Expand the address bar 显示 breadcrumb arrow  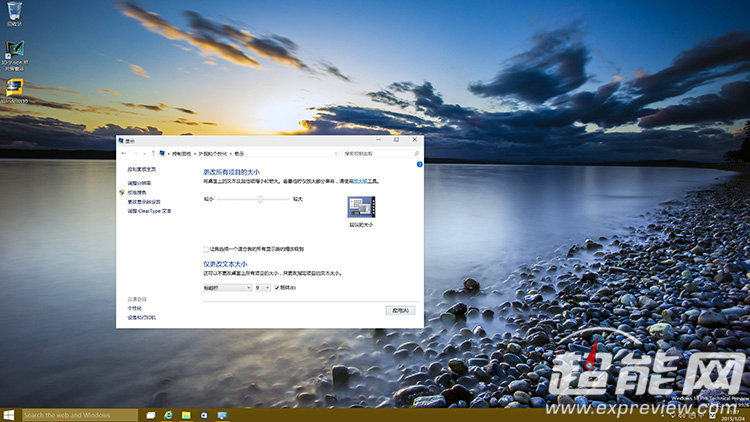(231, 154)
